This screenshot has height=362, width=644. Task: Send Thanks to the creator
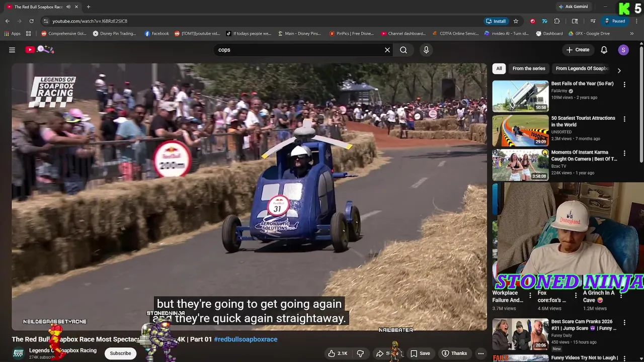click(x=454, y=353)
